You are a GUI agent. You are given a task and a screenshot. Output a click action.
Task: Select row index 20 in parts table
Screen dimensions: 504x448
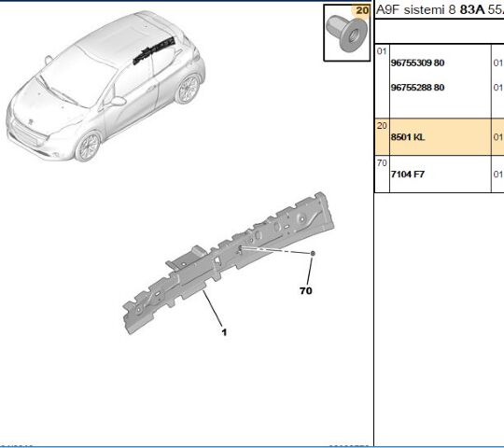tap(382, 126)
